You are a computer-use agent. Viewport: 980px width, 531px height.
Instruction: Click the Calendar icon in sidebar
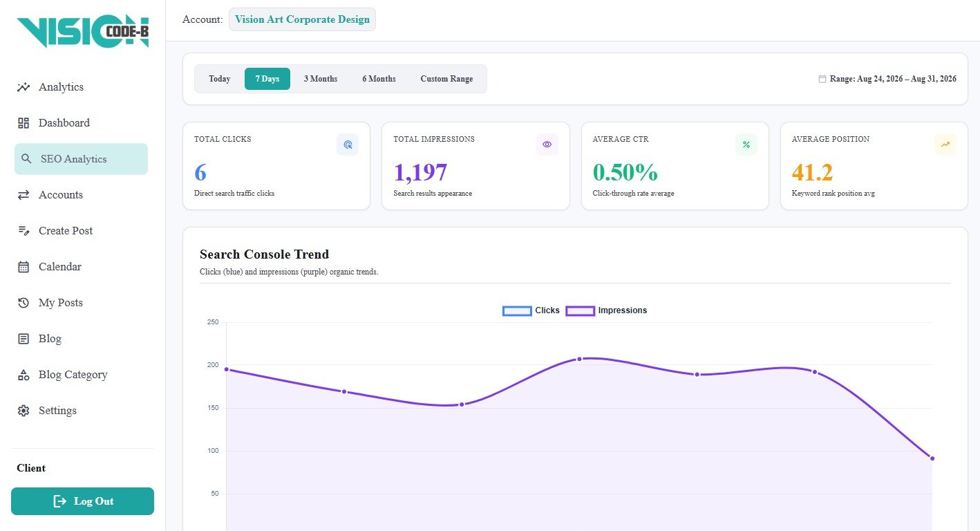coord(23,267)
